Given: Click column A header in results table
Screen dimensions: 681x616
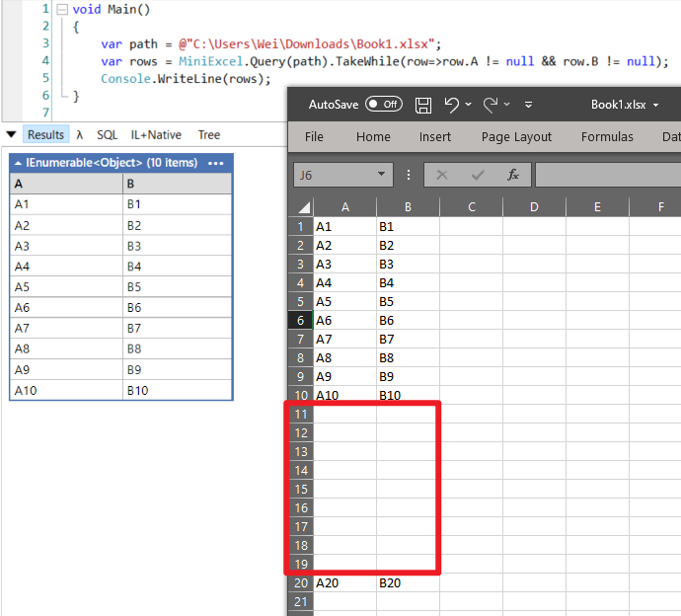Looking at the screenshot, I should point(66,184).
